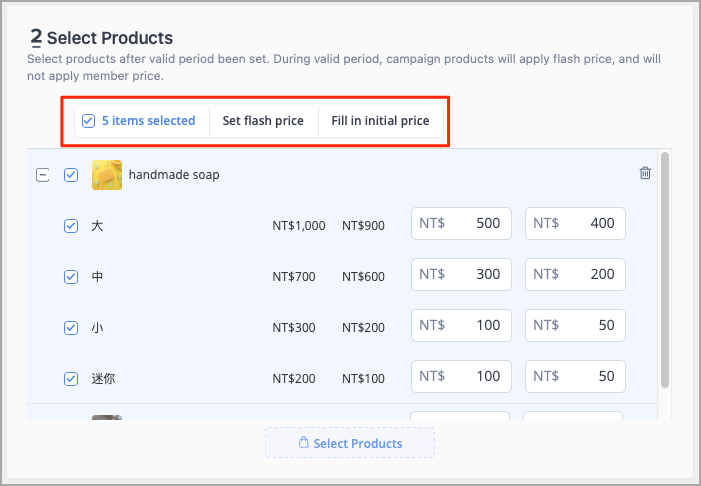The image size is (701, 486).
Task: Collapse the handmade soap variant list
Action: point(42,175)
